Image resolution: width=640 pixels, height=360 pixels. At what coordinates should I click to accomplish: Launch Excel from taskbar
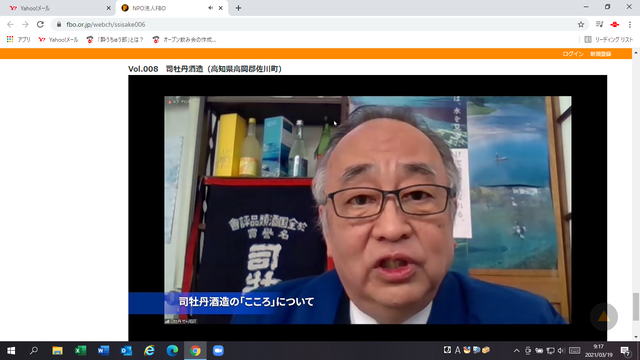click(x=80, y=351)
